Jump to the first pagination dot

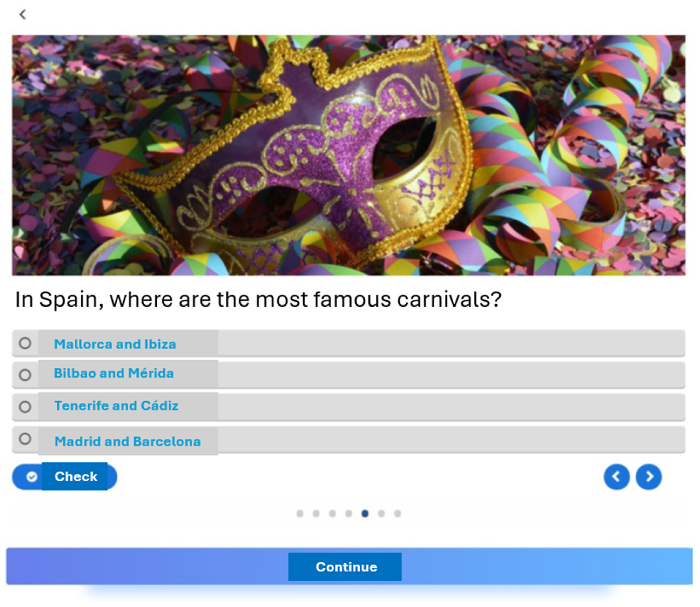[x=300, y=513]
